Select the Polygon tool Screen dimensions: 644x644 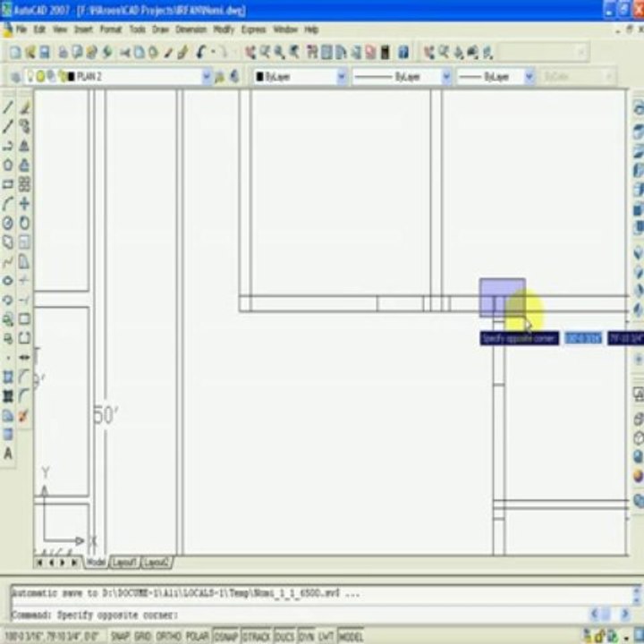tap(8, 165)
